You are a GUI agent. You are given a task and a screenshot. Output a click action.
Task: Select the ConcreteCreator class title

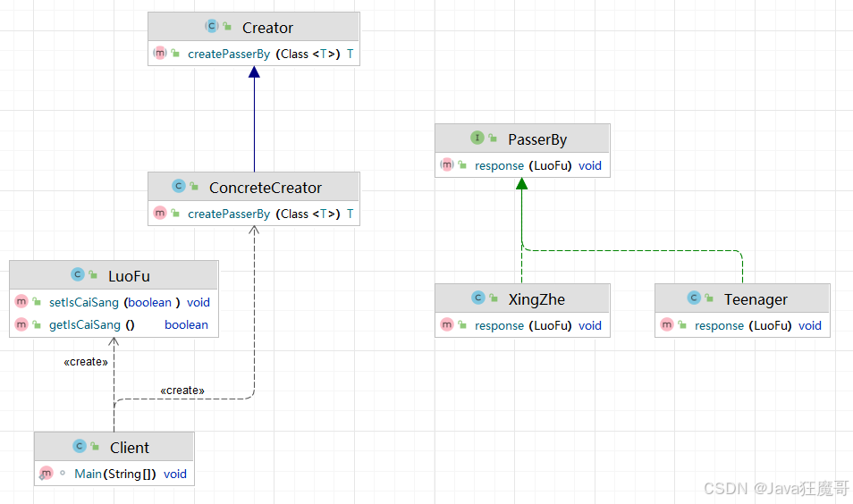pos(266,188)
